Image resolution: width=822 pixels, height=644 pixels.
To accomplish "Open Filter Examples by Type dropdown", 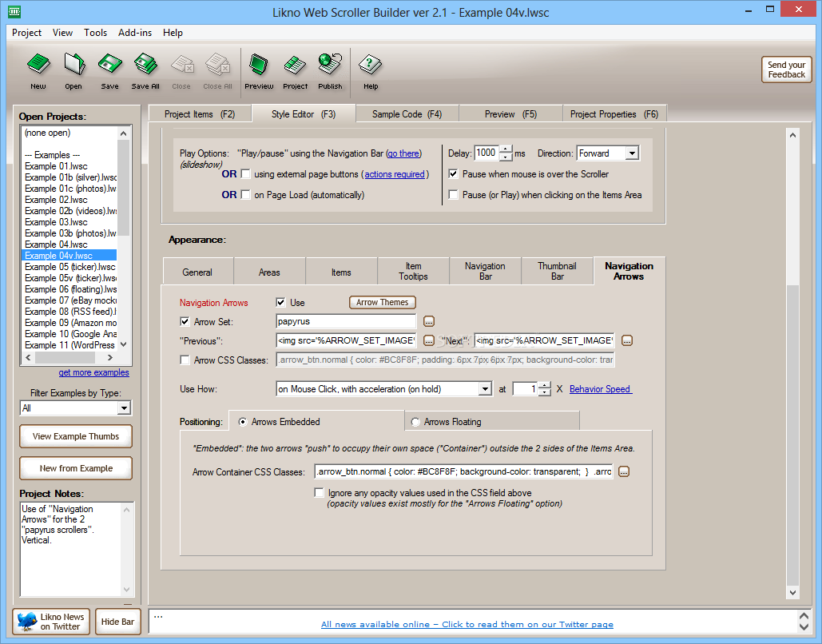I will click(x=124, y=408).
